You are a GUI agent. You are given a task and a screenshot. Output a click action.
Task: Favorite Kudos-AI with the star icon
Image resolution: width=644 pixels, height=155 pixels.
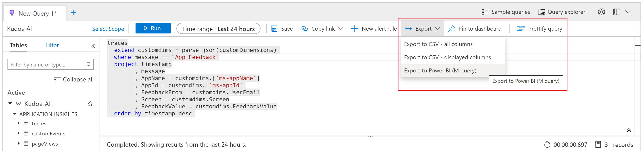(90, 103)
